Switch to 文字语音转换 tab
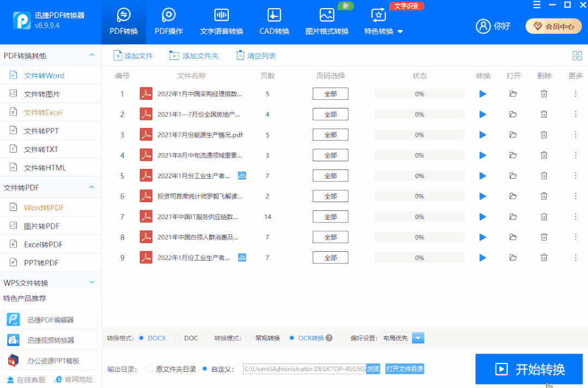 pyautogui.click(x=222, y=22)
